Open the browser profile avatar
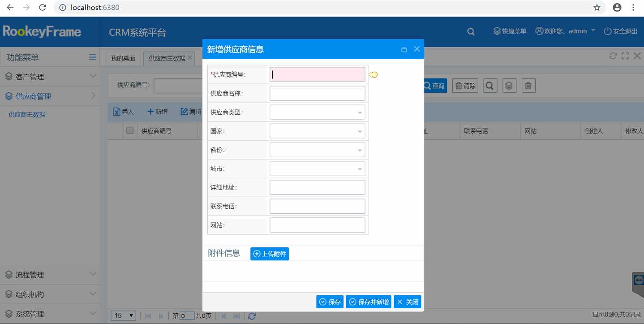The width and height of the screenshot is (644, 324). click(x=617, y=8)
